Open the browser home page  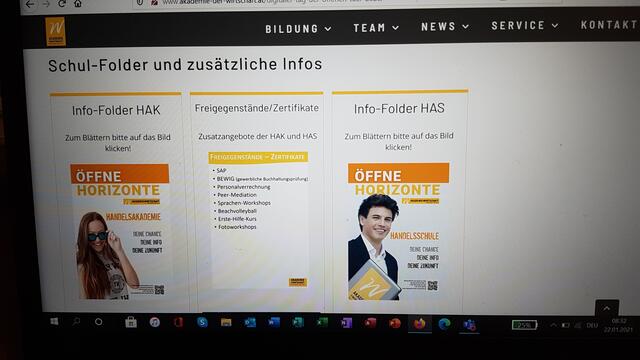point(78,4)
